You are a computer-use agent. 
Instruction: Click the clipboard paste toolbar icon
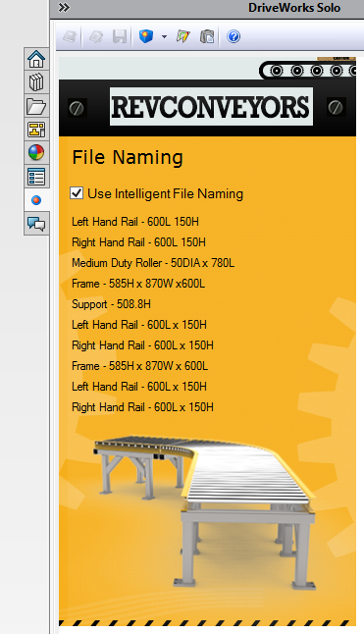tap(207, 36)
